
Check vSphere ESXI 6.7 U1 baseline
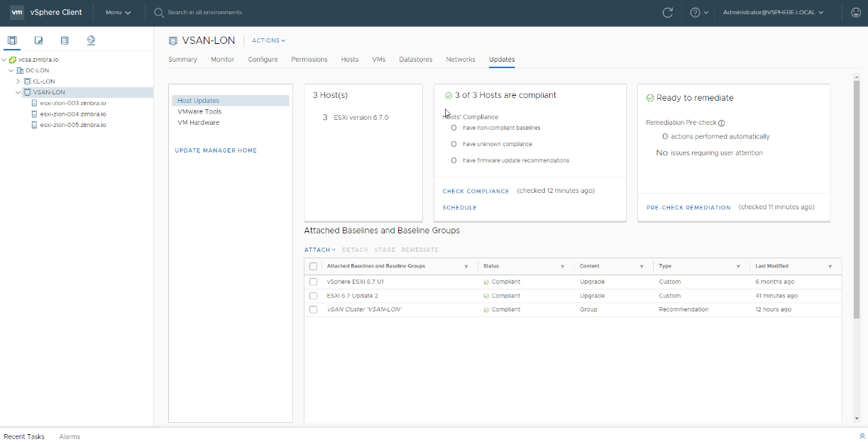coord(313,282)
